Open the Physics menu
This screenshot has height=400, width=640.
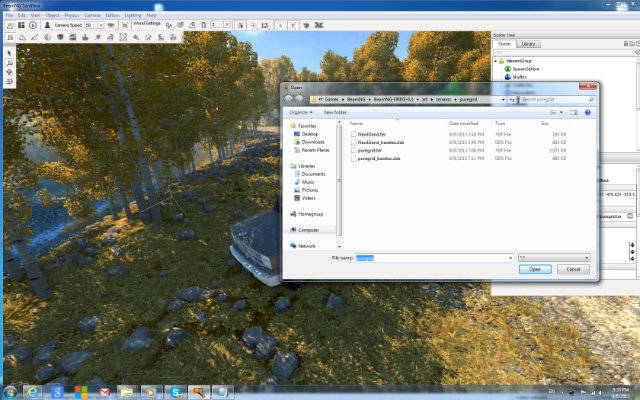tap(72, 15)
